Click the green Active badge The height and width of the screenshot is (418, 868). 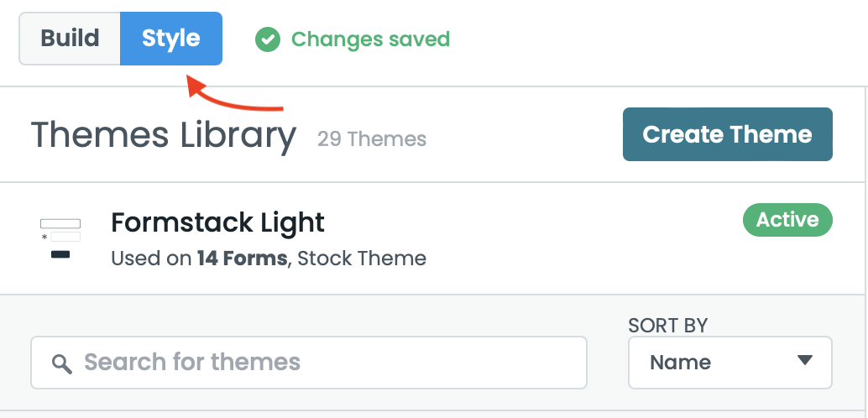(x=787, y=220)
